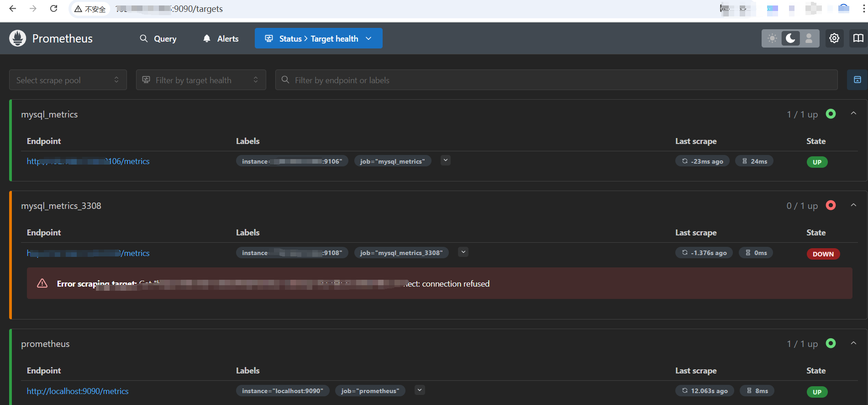The image size is (868, 405).
Task: Click the prometheus pool title
Action: click(x=45, y=344)
